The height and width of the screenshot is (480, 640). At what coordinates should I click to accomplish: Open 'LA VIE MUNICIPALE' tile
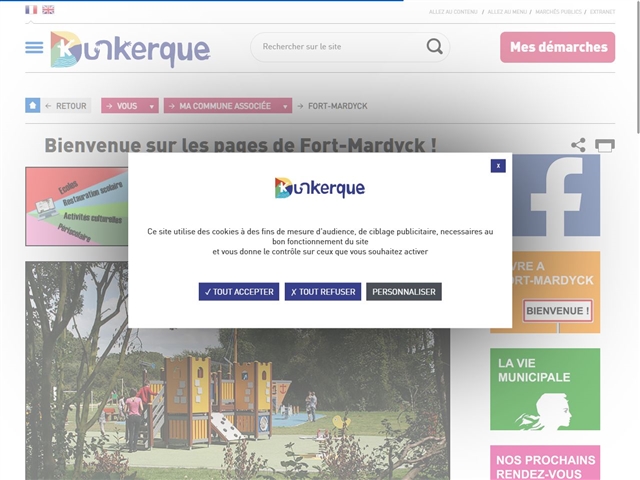click(545, 389)
